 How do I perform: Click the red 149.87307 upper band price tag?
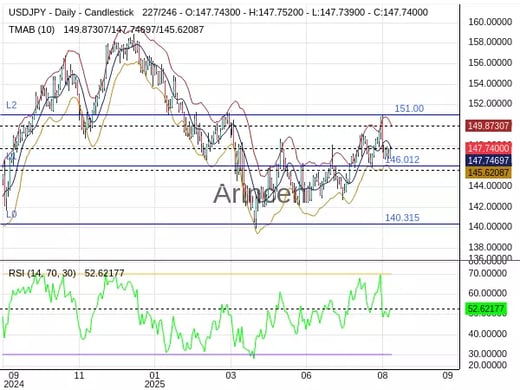pos(488,126)
